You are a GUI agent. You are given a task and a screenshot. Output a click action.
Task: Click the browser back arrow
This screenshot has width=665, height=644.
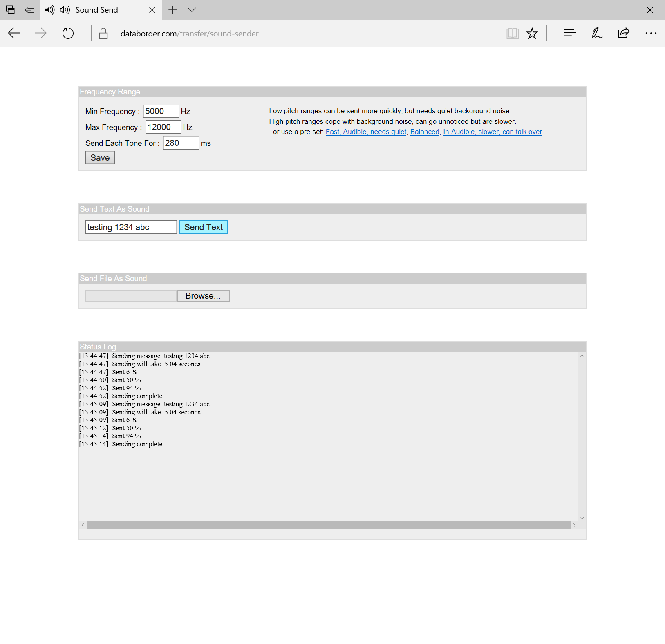[14, 33]
